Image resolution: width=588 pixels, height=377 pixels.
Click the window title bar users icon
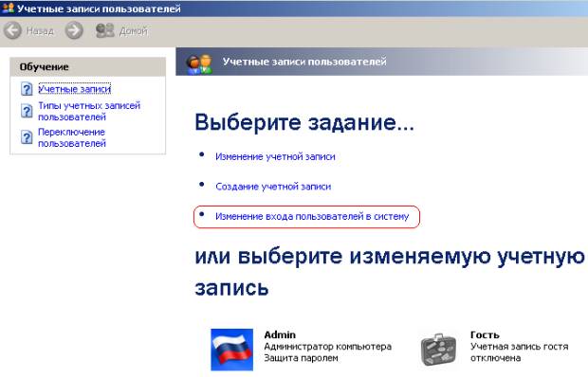(x=8, y=8)
